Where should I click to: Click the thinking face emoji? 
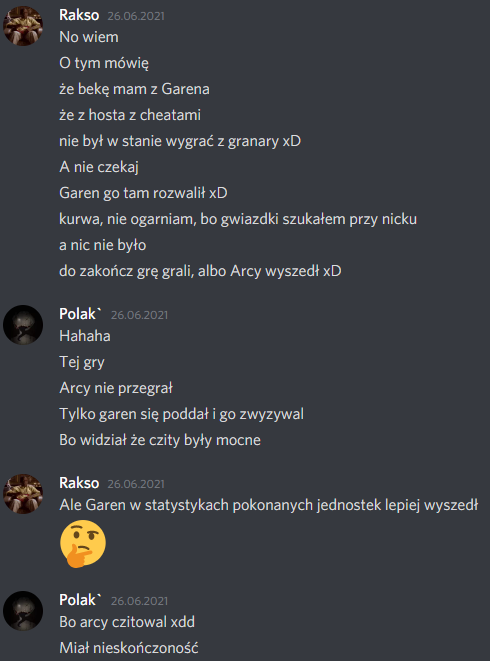coord(83,543)
